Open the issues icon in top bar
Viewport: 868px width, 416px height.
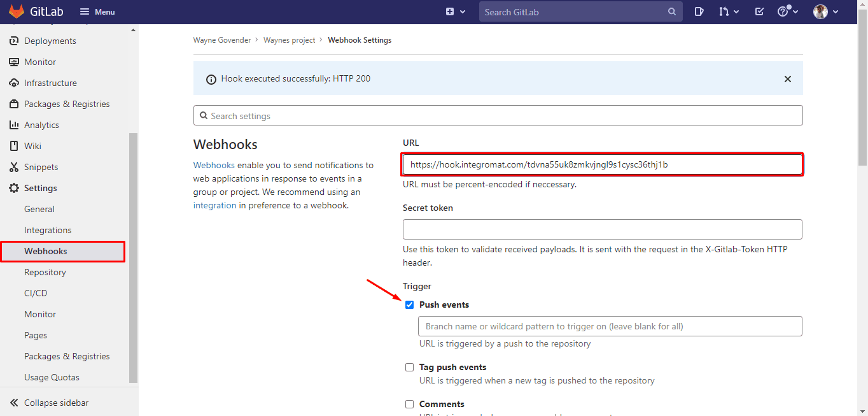699,11
